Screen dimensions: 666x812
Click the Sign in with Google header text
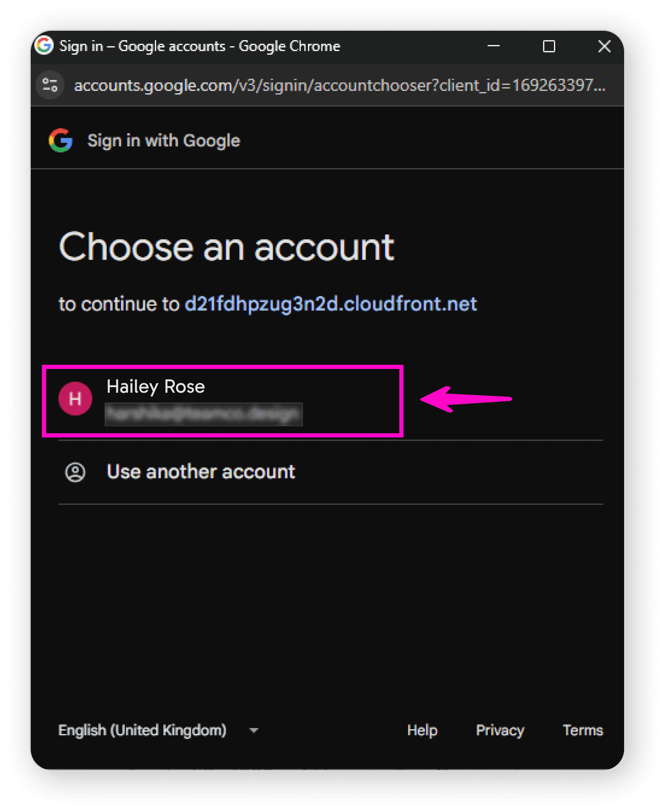pos(163,140)
